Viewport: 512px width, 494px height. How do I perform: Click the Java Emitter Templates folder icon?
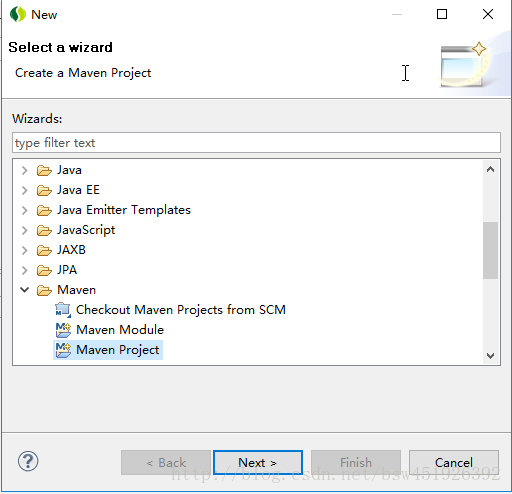coord(44,210)
